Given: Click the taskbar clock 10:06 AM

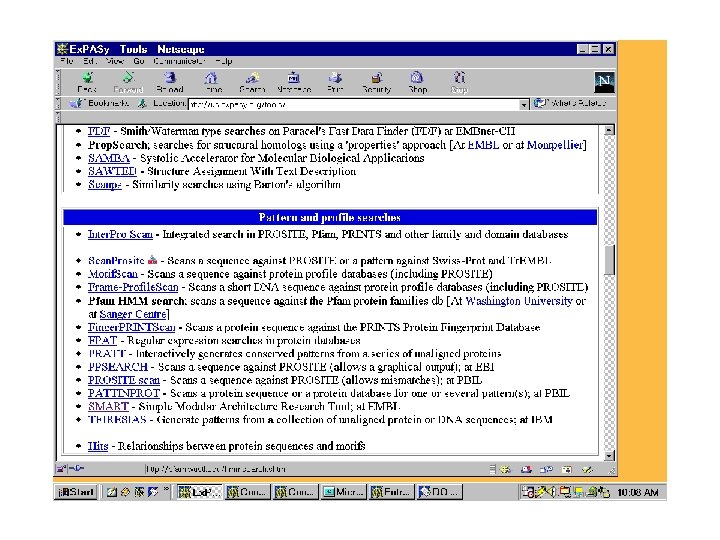Looking at the screenshot, I should (638, 492).
